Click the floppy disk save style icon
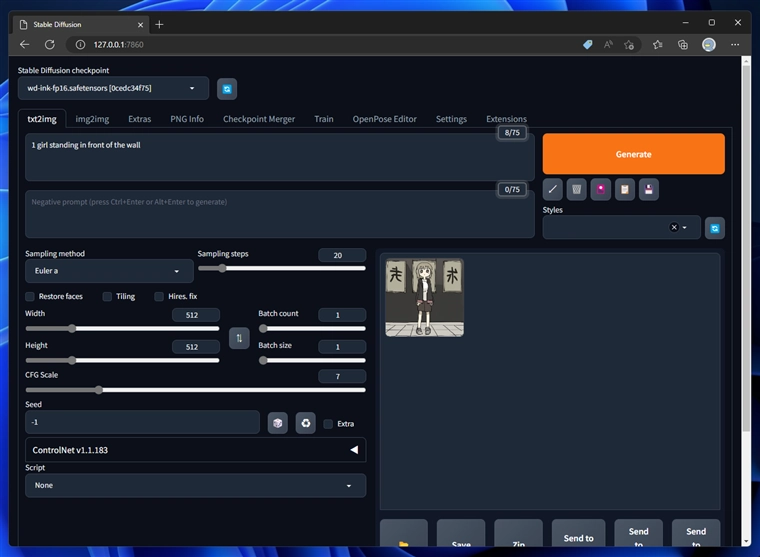Viewport: 760px width, 557px height. click(x=649, y=189)
